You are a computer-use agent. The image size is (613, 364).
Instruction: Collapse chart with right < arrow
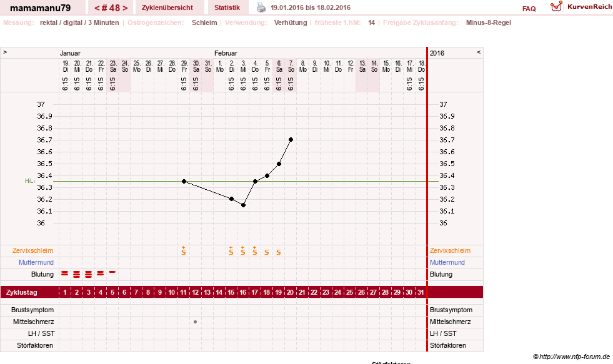point(479,52)
